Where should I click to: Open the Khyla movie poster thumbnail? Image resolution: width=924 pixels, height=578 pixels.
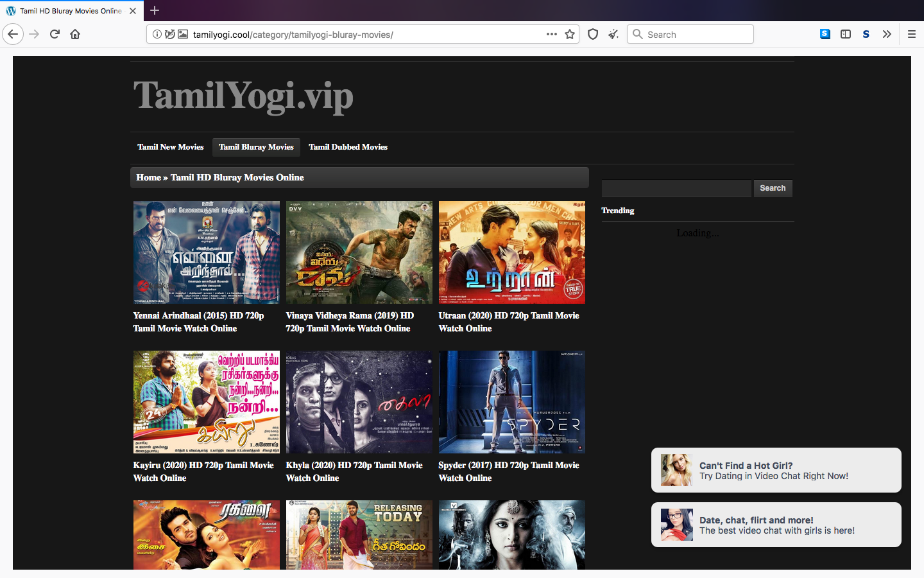[x=359, y=402]
